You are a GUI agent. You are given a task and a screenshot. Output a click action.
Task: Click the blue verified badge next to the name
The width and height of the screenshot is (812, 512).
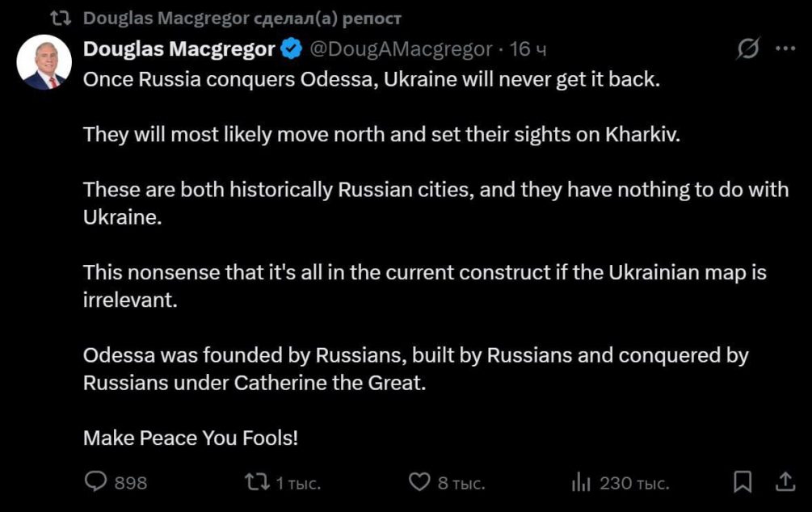click(289, 48)
